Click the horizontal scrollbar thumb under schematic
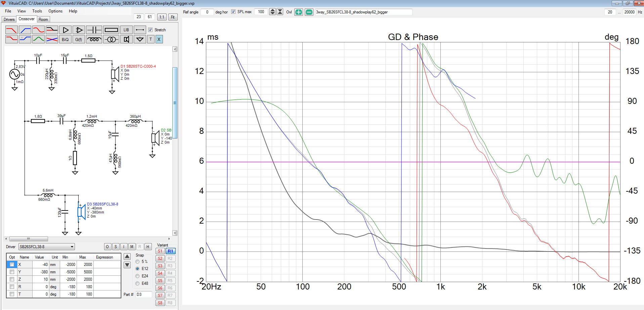644x310 pixels. (29, 239)
